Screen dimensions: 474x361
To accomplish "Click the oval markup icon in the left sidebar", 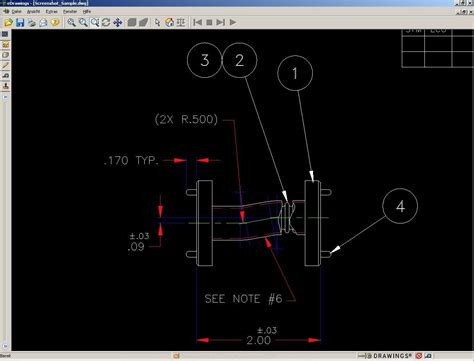I will (5, 55).
